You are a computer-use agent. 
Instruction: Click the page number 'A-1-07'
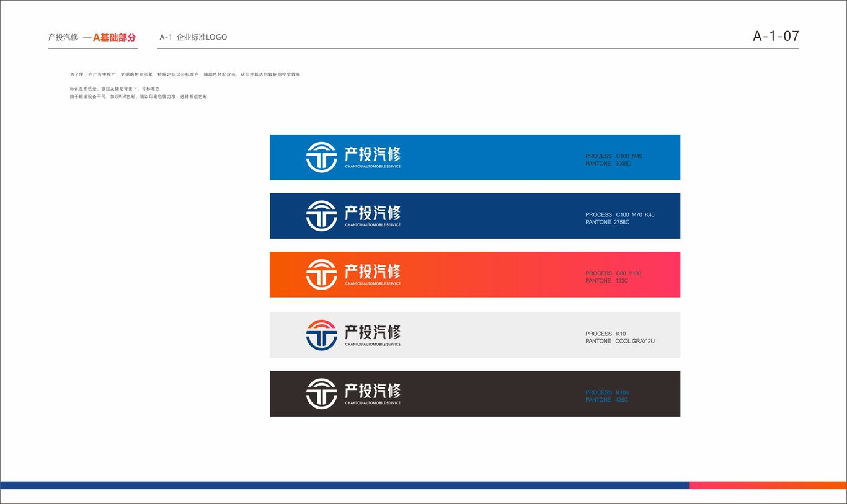coord(776,36)
